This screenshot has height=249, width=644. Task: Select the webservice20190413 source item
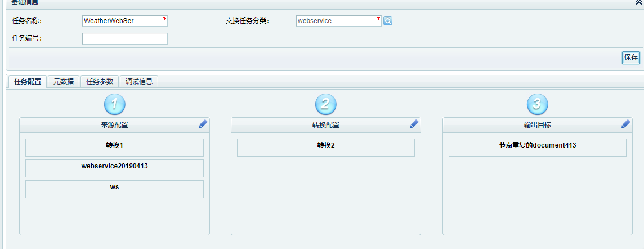115,168
